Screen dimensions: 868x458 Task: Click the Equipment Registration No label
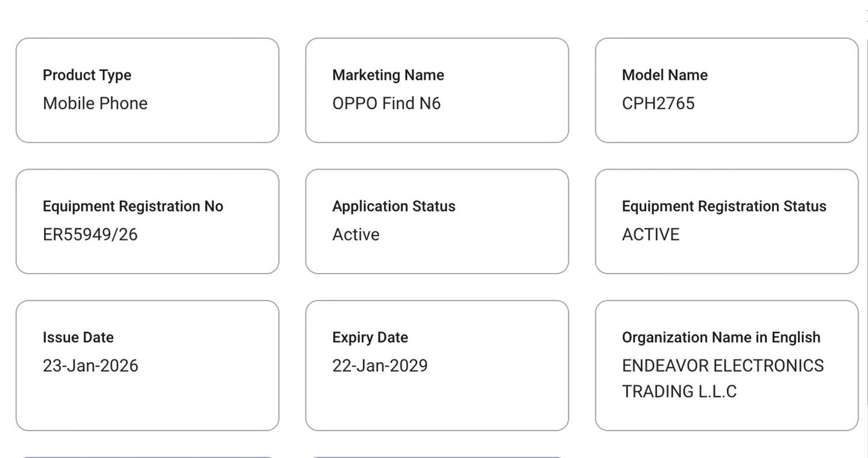point(133,207)
